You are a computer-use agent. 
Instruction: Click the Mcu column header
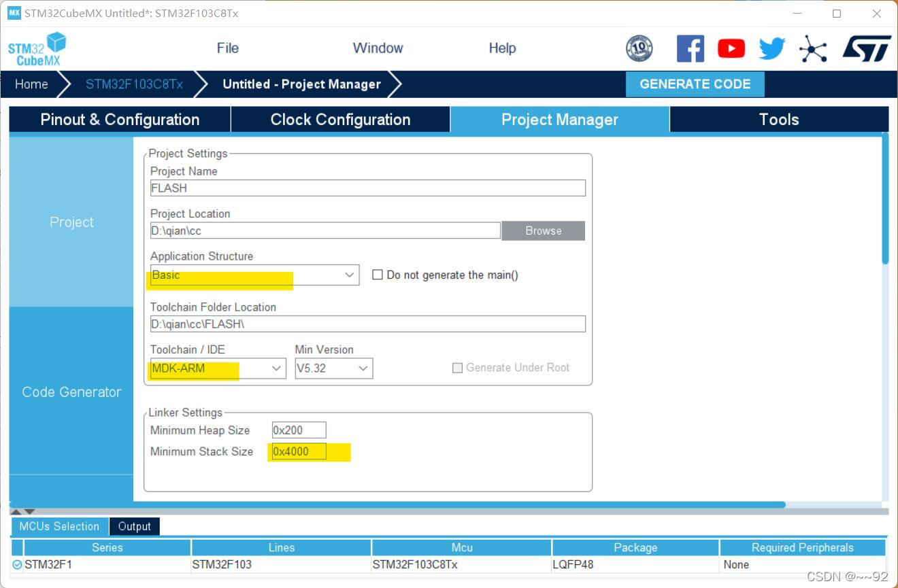point(462,547)
